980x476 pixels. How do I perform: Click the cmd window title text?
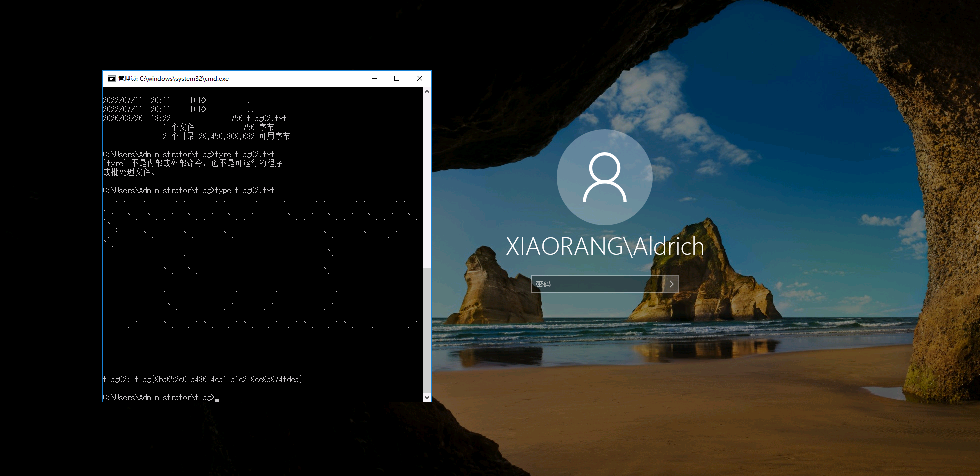click(173, 79)
